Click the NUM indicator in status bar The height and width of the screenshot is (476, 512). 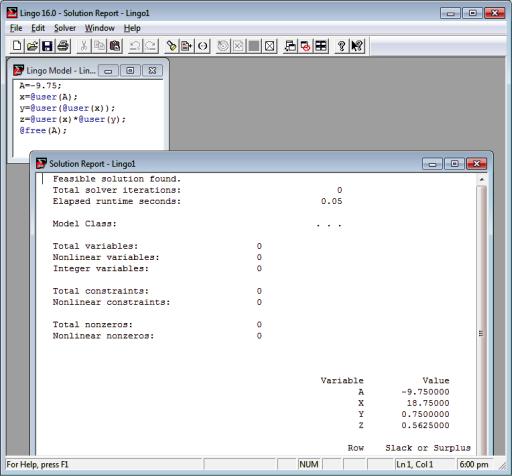pos(309,464)
